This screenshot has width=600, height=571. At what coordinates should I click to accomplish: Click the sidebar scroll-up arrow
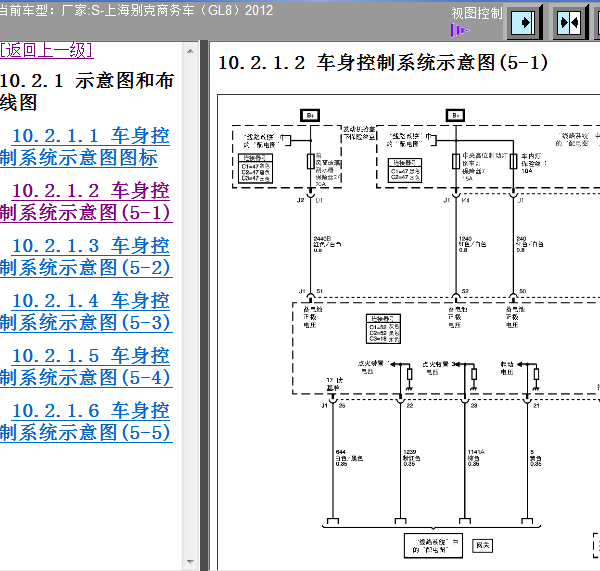pos(190,51)
